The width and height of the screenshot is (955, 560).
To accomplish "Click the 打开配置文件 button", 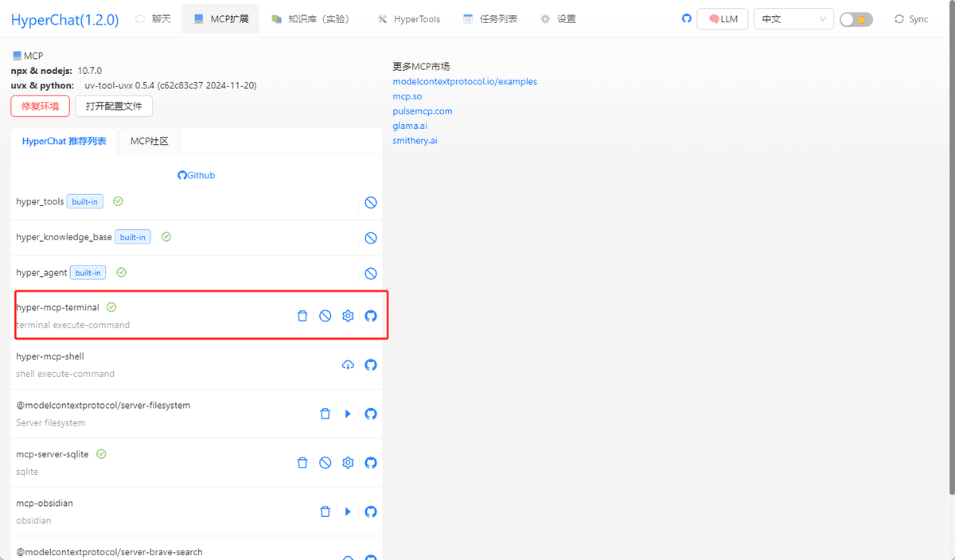I will 114,106.
